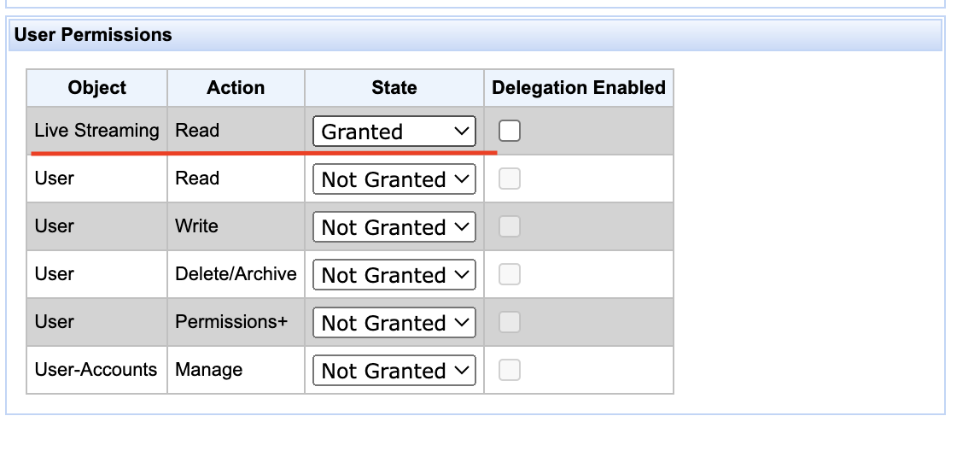The image size is (980, 451).
Task: Select the Delete/Archive action cell
Action: click(x=236, y=274)
